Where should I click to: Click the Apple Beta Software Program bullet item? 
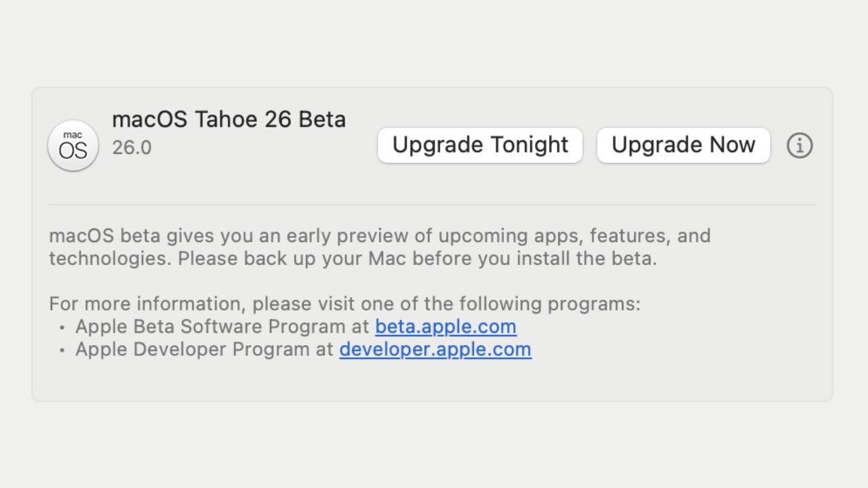point(224,327)
